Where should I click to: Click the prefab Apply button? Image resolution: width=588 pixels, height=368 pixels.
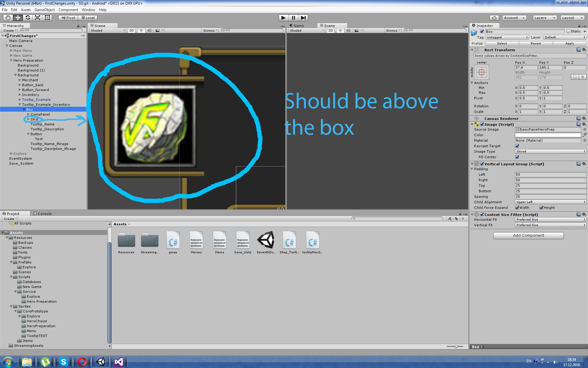(x=570, y=44)
